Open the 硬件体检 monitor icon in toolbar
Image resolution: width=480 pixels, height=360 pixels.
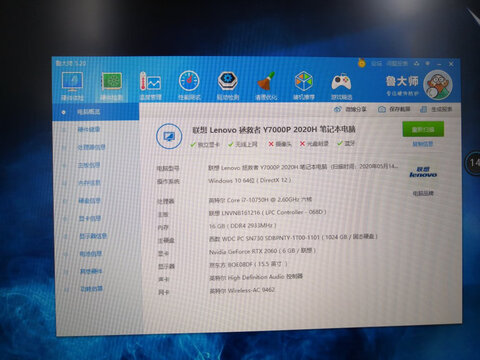click(x=72, y=82)
